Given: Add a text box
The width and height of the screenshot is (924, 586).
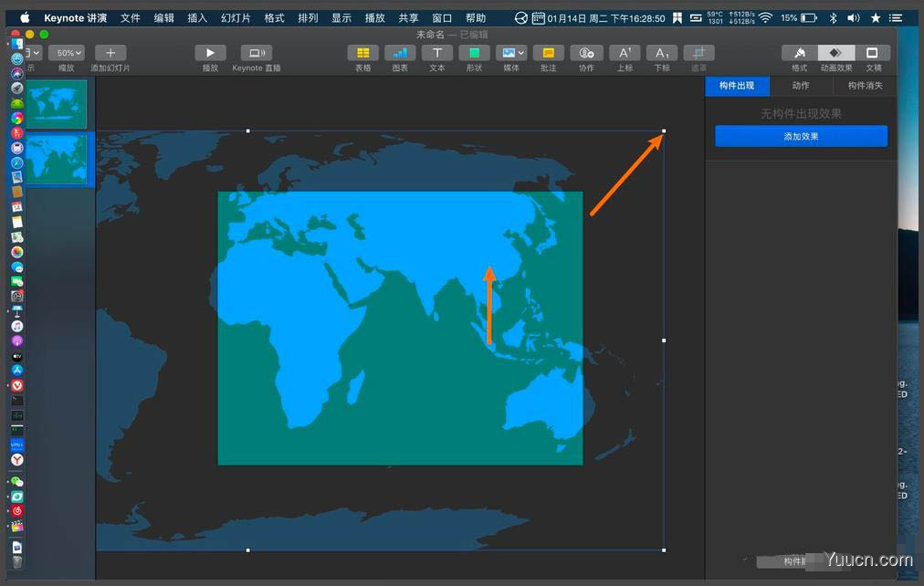Looking at the screenshot, I should tap(437, 53).
